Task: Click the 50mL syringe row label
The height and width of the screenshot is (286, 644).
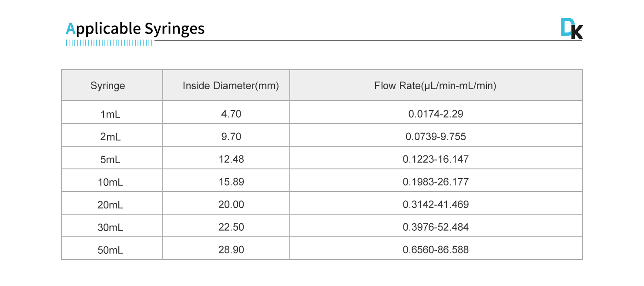Action: 111,250
